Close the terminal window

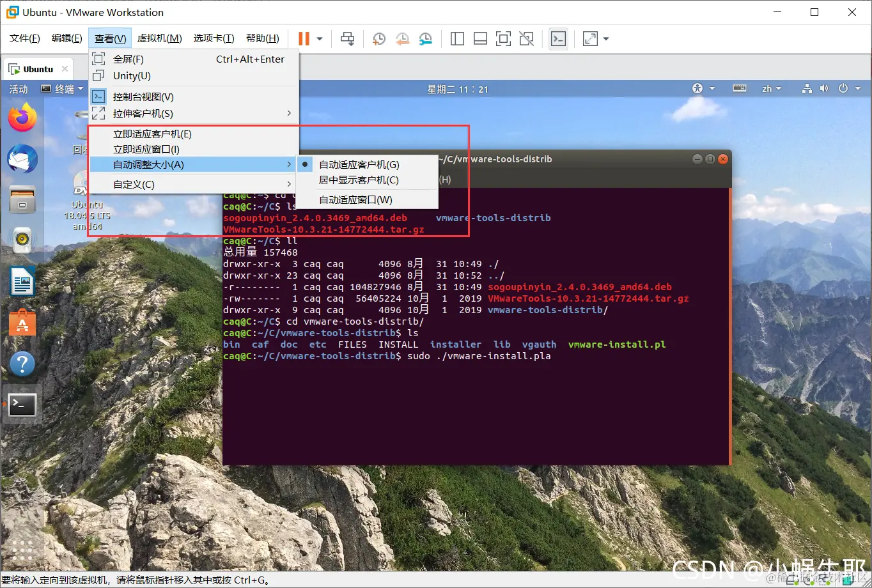point(723,159)
